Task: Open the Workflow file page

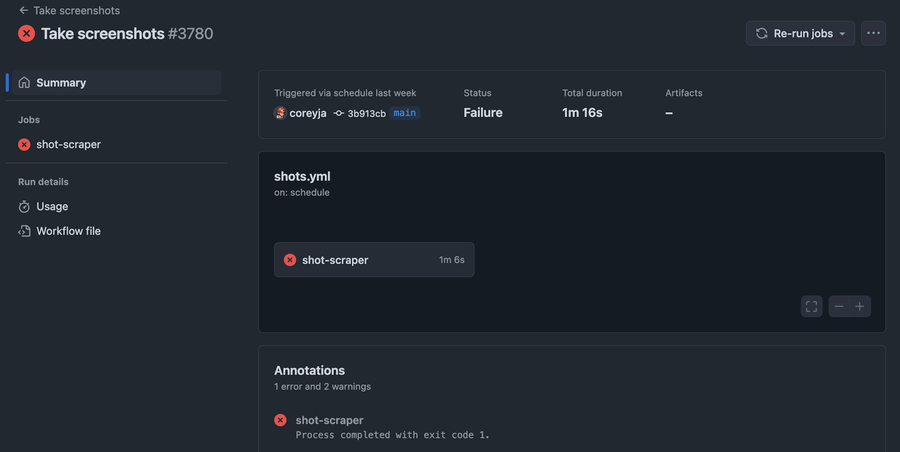Action: [68, 231]
